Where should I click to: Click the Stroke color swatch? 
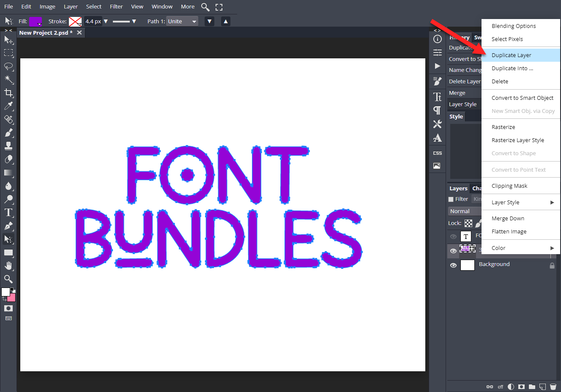tap(75, 22)
